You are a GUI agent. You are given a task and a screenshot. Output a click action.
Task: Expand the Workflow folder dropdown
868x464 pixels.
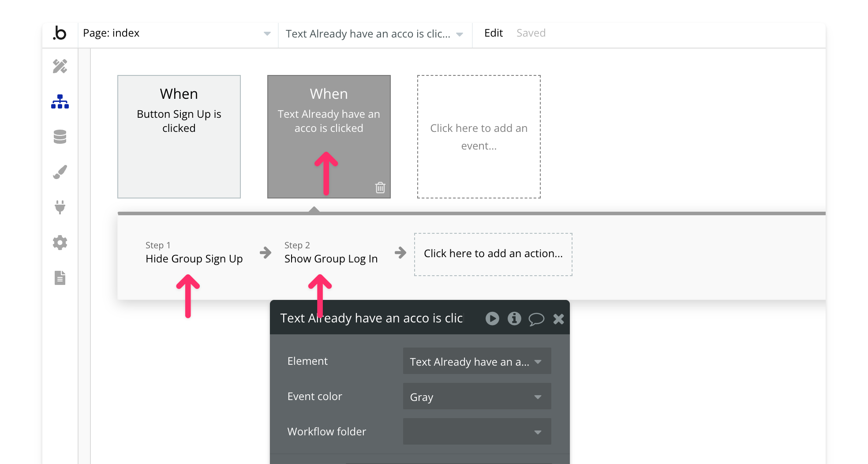click(x=476, y=432)
